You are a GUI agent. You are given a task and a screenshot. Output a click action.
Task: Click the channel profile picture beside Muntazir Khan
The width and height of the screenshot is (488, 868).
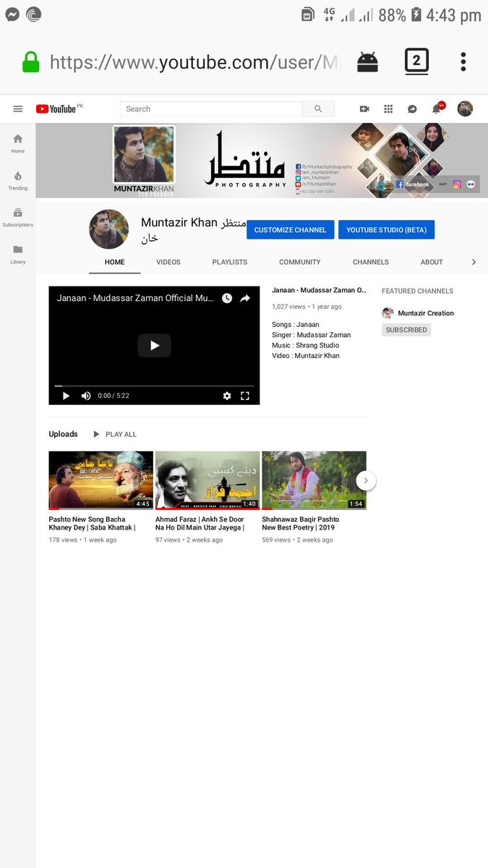click(x=108, y=229)
